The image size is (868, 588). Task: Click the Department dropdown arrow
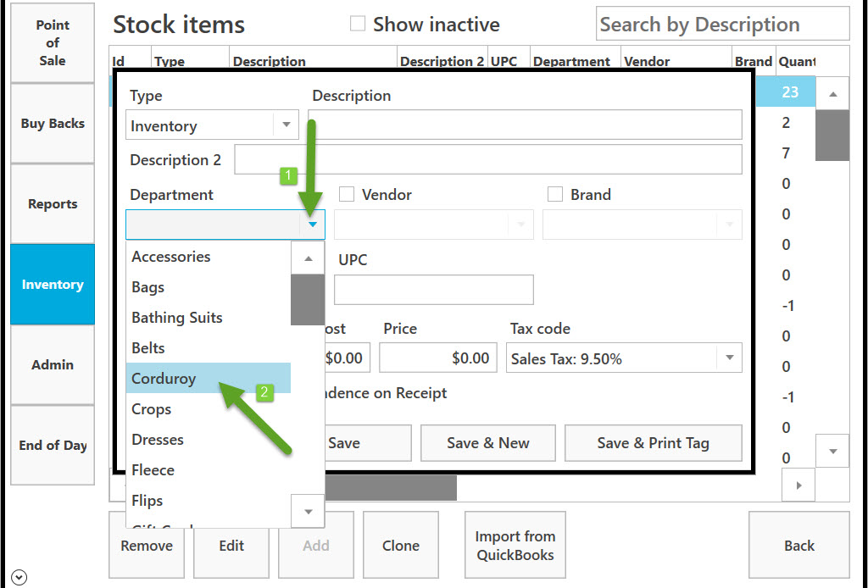pos(313,225)
